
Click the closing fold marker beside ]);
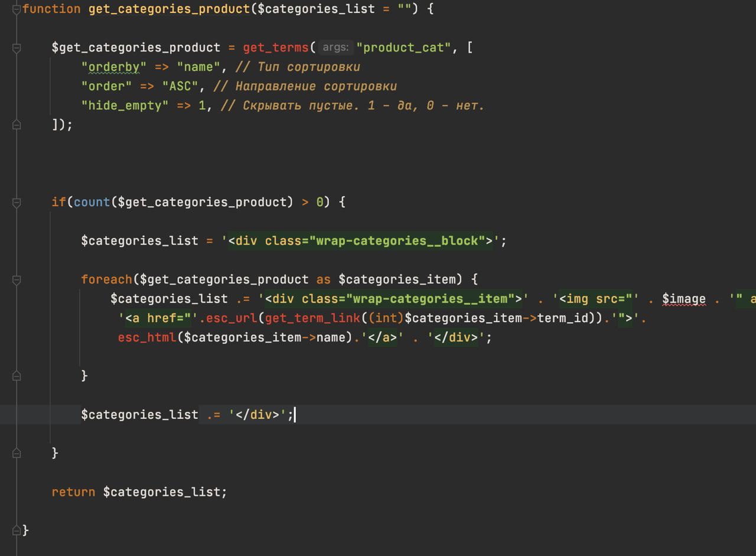(17, 125)
